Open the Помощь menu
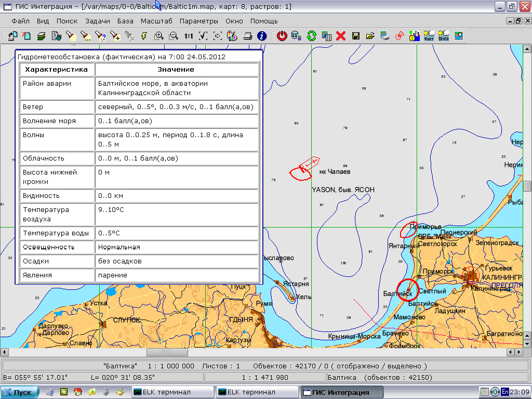This screenshot has width=532, height=399. pos(264,21)
